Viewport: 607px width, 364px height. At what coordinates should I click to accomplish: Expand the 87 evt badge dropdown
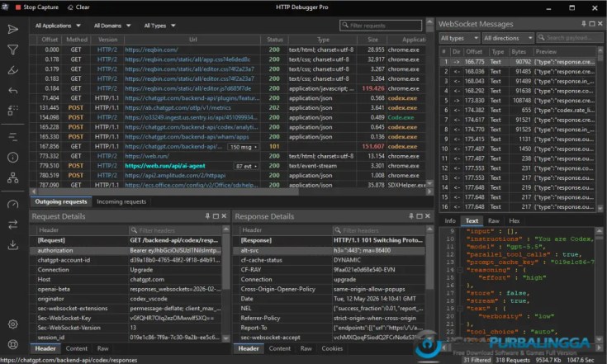(247, 167)
